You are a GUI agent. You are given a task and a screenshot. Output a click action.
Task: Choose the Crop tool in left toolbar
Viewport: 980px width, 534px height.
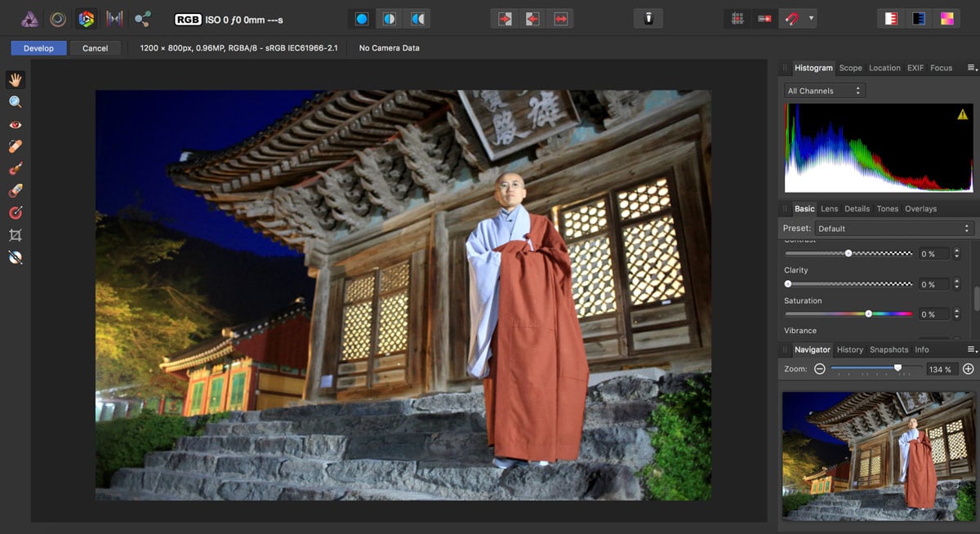click(x=15, y=235)
